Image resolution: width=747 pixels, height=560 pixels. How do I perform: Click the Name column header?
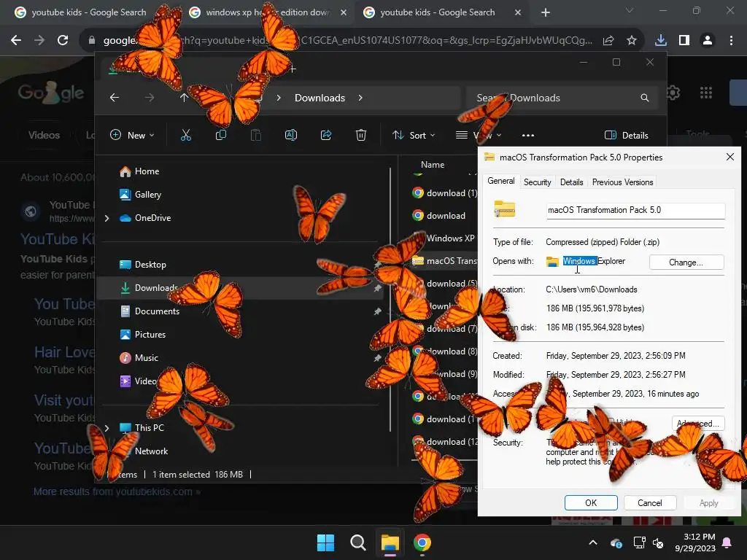pyautogui.click(x=433, y=165)
